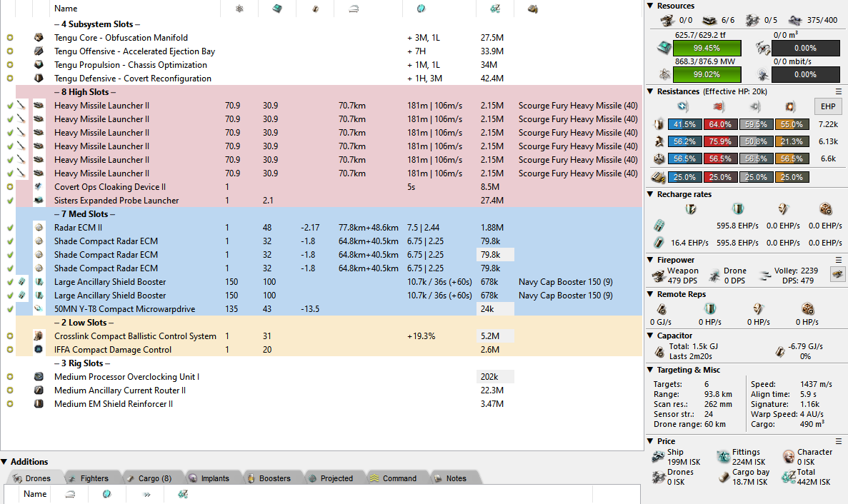This screenshot has height=504, width=848.
Task: Click the 99.45% CPU usage bar
Action: coord(706,48)
